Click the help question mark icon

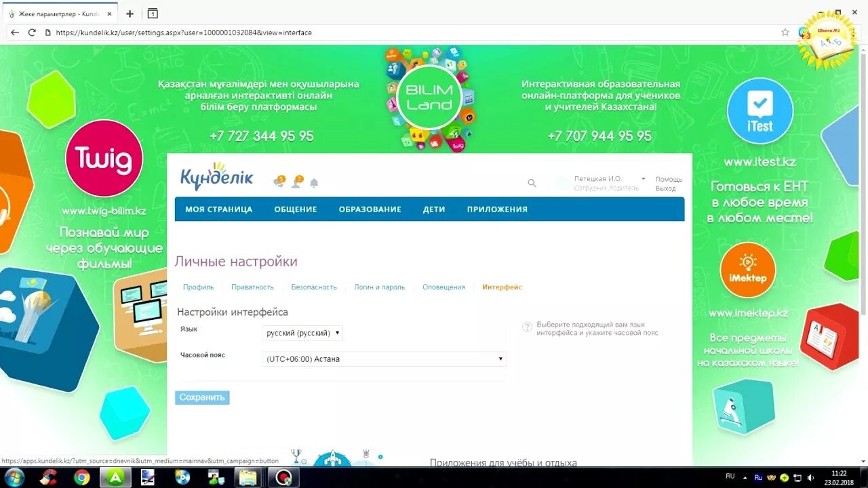(527, 327)
